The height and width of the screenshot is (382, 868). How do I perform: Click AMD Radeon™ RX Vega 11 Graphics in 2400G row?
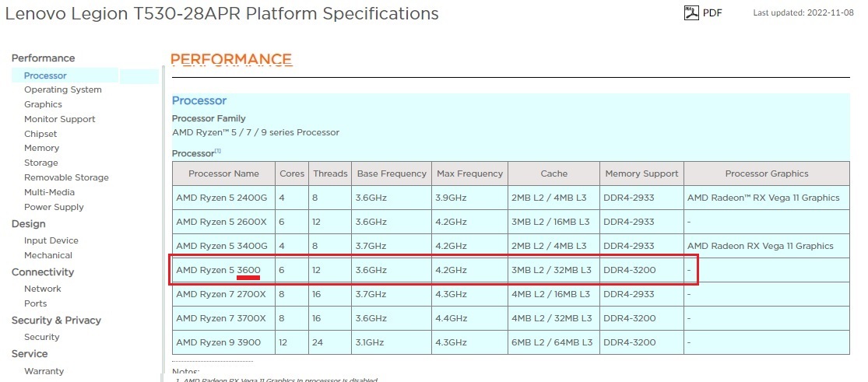pyautogui.click(x=767, y=198)
